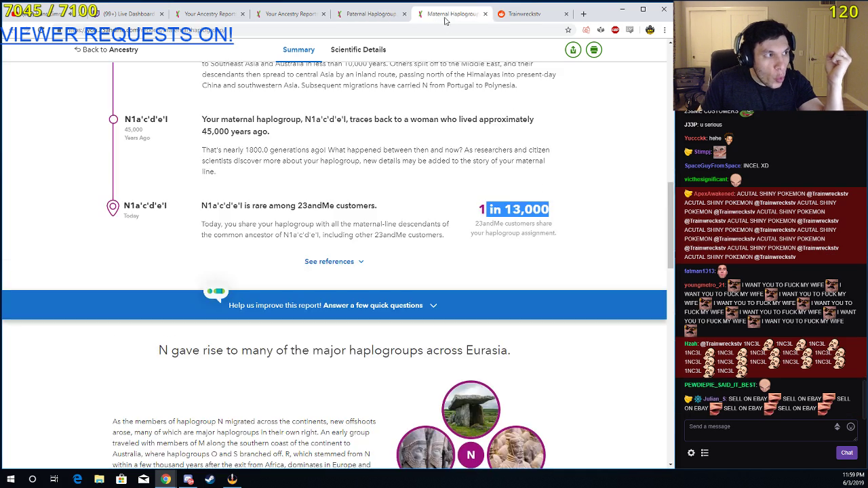The width and height of the screenshot is (868, 488).
Task: Click the green print report icon
Action: click(594, 49)
